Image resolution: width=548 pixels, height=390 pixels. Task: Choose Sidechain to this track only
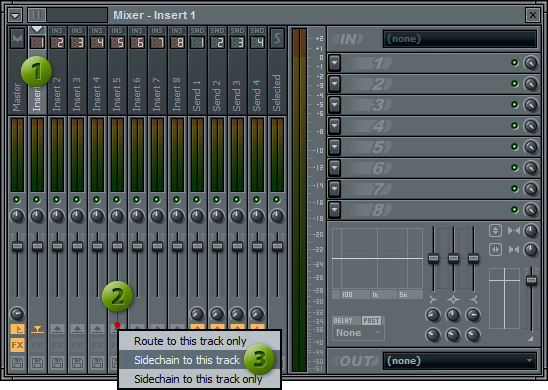[199, 379]
